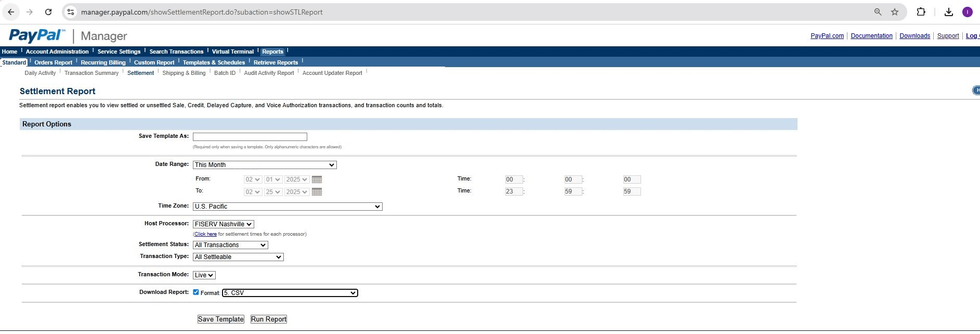The image size is (980, 334).
Task: Open the purple profile avatar
Action: point(968,12)
